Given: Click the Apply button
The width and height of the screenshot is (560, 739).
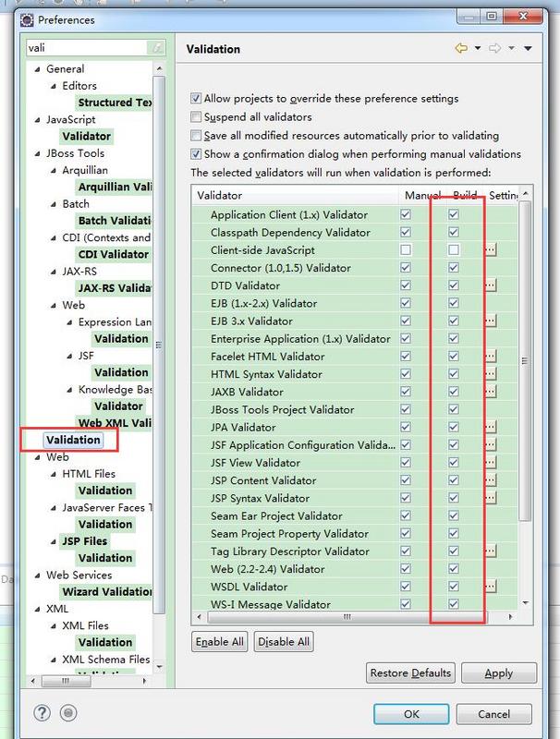Looking at the screenshot, I should click(x=499, y=673).
